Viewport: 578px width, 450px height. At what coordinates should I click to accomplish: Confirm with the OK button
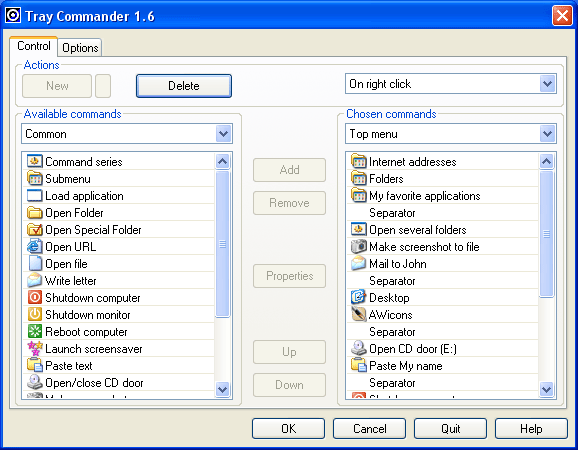tap(288, 429)
